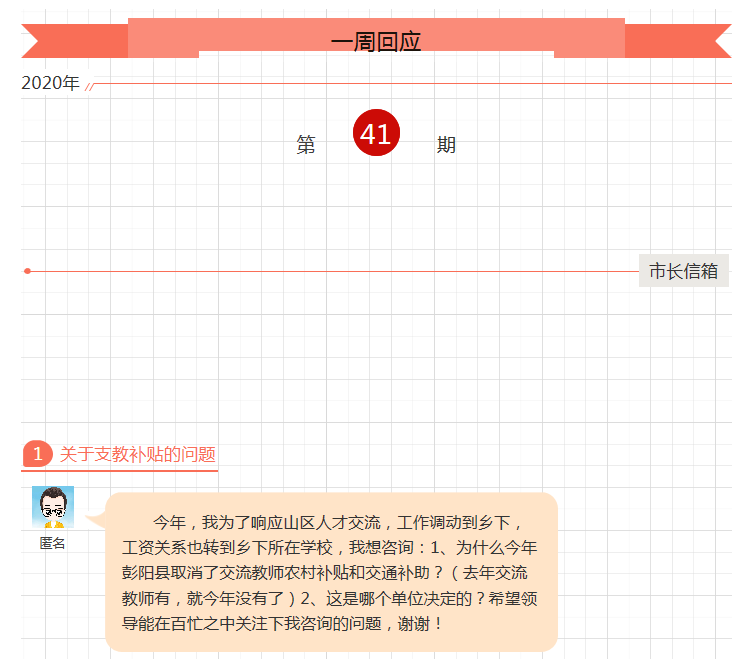
Task: Click the 匿名 username under the avatar
Action: (x=52, y=543)
